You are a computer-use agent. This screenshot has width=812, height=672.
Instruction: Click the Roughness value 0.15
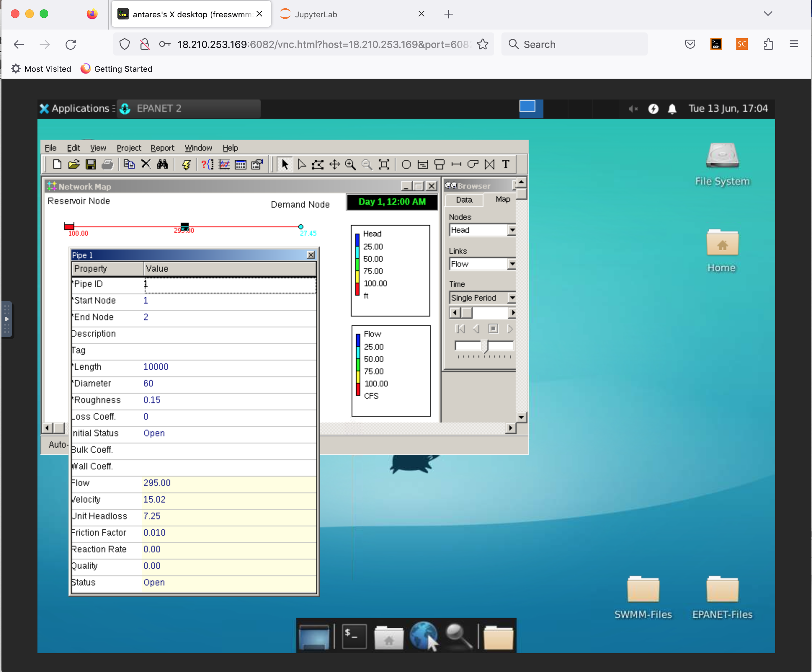click(152, 401)
